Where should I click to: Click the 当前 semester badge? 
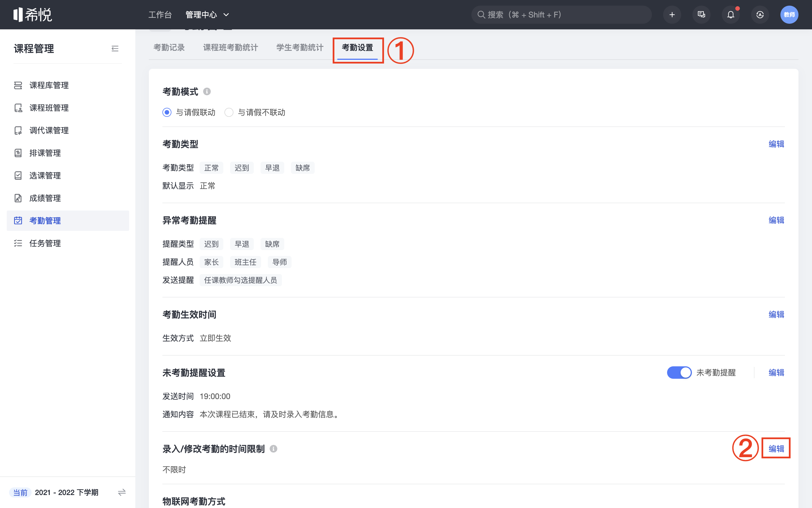tap(20, 492)
